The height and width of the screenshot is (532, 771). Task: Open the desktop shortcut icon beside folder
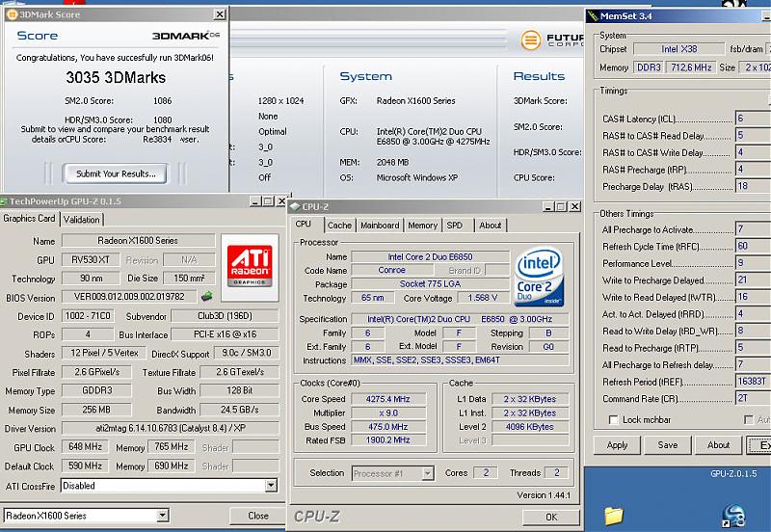[733, 518]
